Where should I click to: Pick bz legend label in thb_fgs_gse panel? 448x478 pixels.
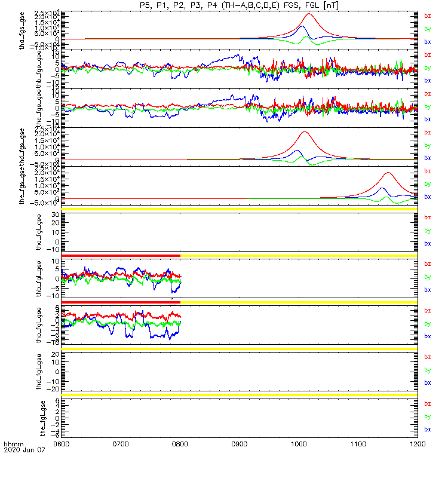coord(428,55)
